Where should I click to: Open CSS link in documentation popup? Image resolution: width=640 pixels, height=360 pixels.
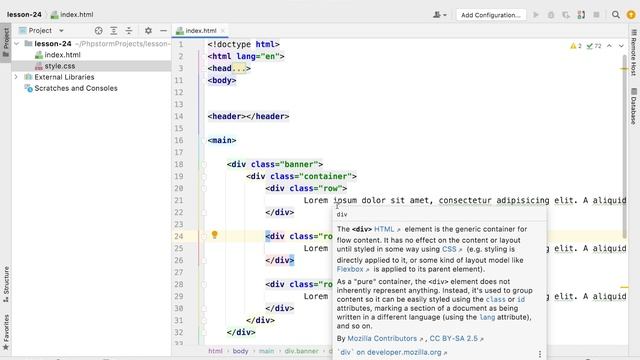(x=452, y=249)
